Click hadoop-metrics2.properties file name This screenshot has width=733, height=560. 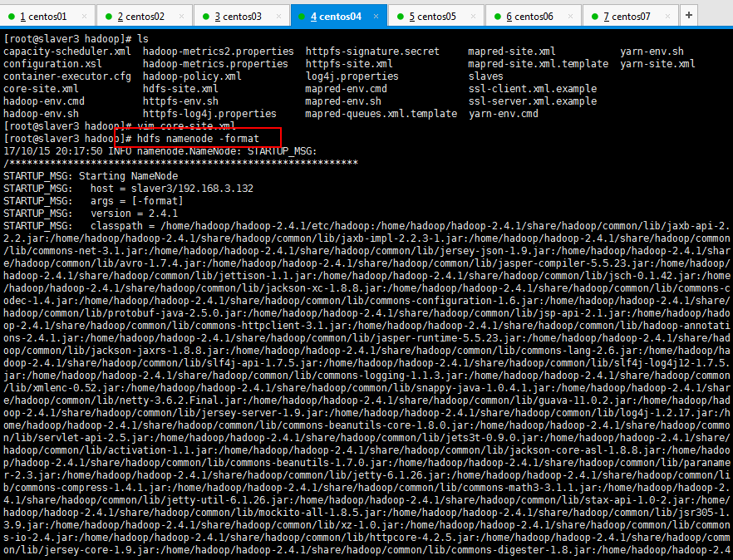click(219, 52)
